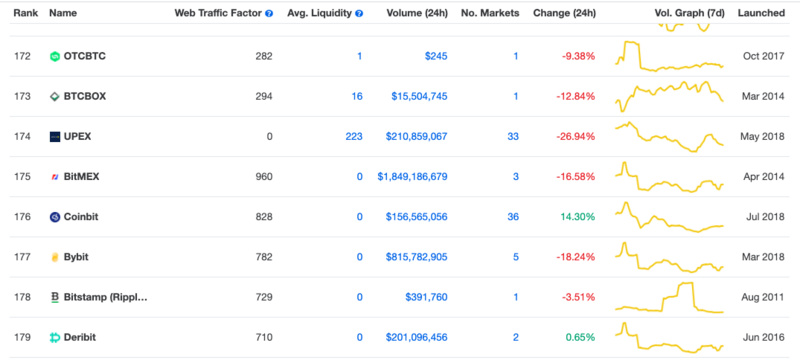Click Web Traffic Factor help icon
The image size is (800, 360).
(x=269, y=14)
